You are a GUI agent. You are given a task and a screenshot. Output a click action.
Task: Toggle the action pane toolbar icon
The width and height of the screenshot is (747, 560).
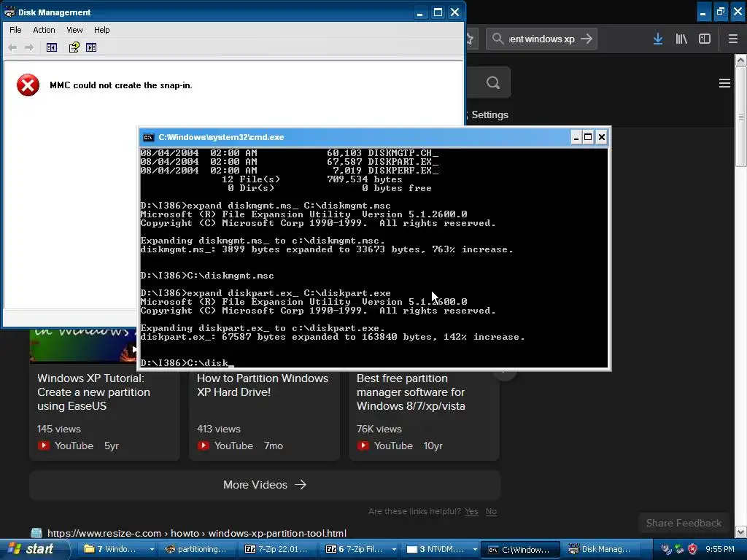(91, 47)
